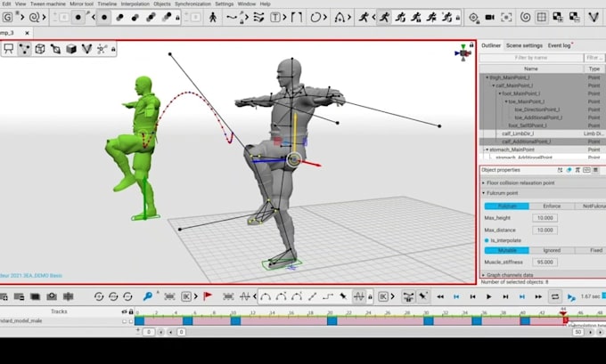Click the keyframe at frame 20 on timeline

click(x=332, y=321)
